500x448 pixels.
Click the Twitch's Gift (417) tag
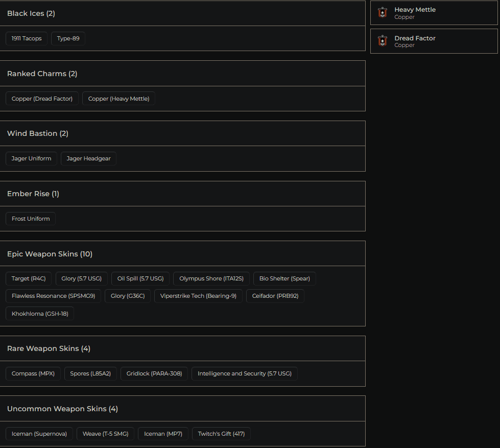tap(221, 434)
